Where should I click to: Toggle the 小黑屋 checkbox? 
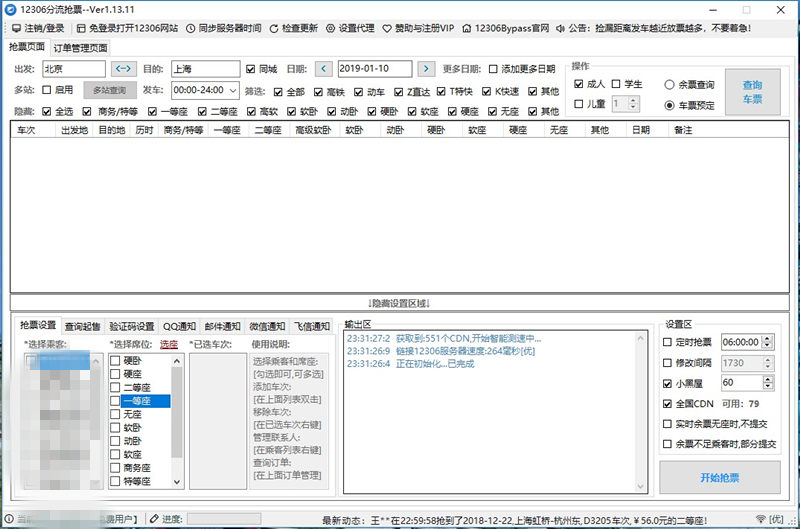(667, 383)
